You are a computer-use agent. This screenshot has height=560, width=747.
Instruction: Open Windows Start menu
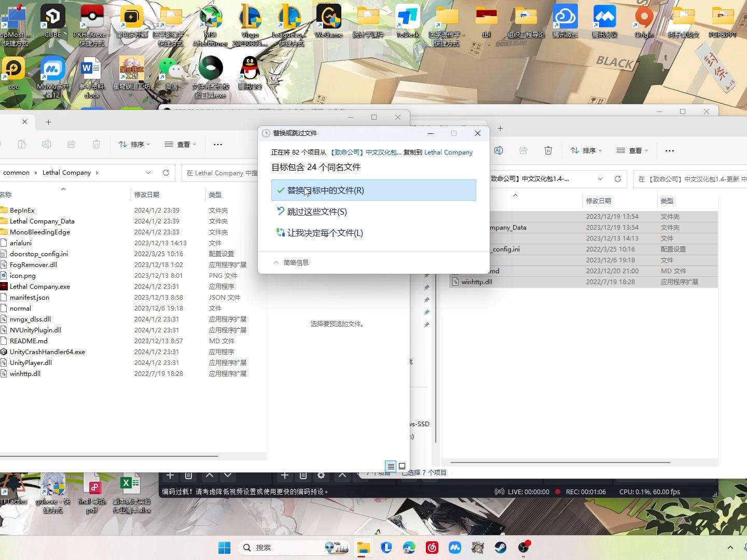(225, 548)
